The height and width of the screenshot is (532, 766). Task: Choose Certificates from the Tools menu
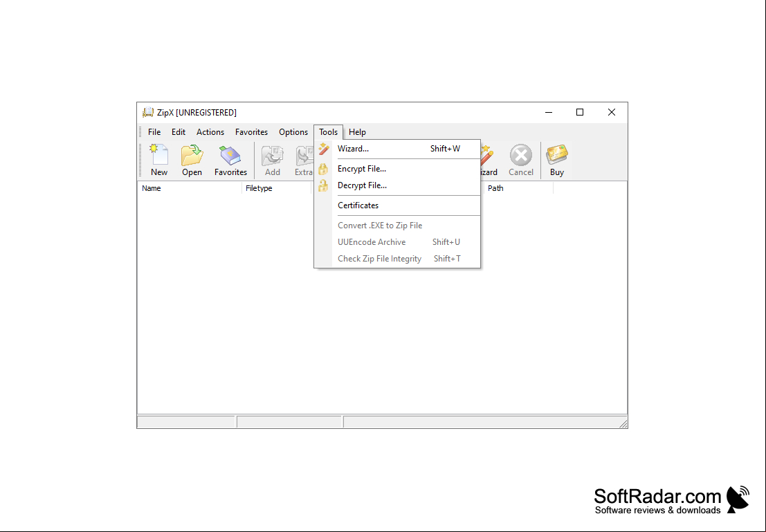pyautogui.click(x=397, y=205)
